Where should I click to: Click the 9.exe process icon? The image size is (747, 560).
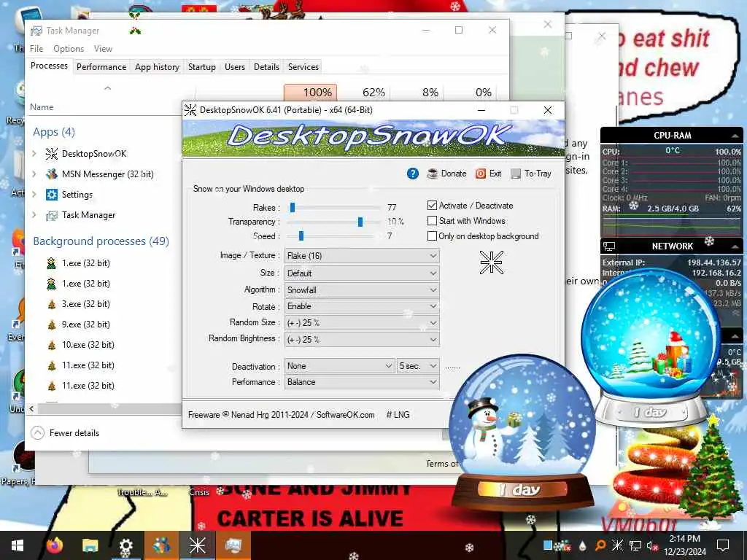click(52, 324)
